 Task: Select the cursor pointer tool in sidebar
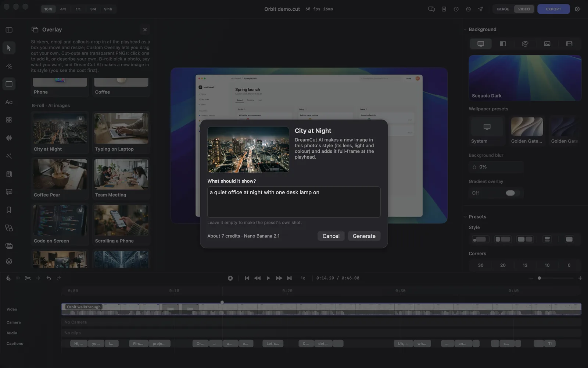[9, 48]
